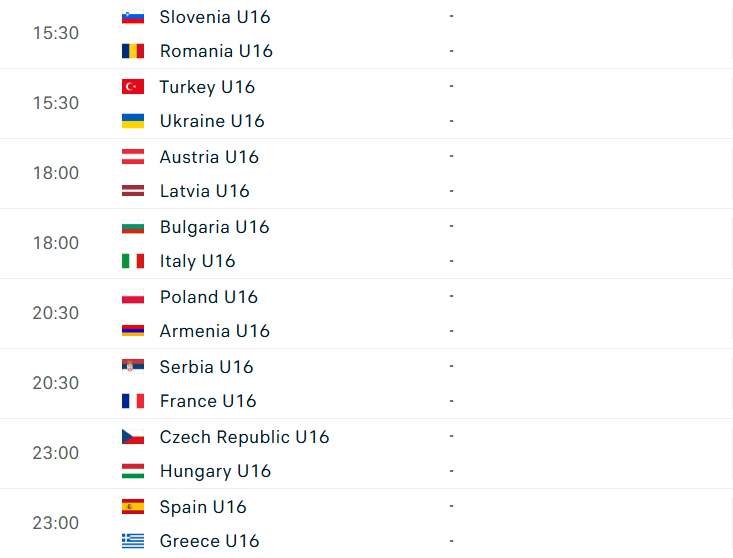Open the Poland U16 team link
The image size is (733, 558).
[208, 297]
